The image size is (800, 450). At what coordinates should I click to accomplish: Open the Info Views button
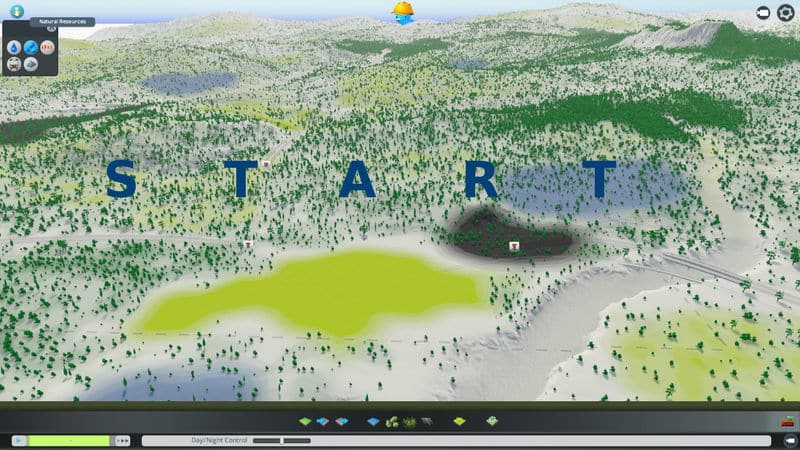click(16, 10)
